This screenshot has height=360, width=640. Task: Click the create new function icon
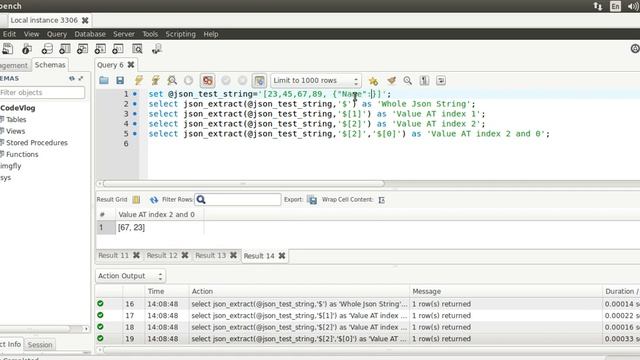tap(118, 49)
